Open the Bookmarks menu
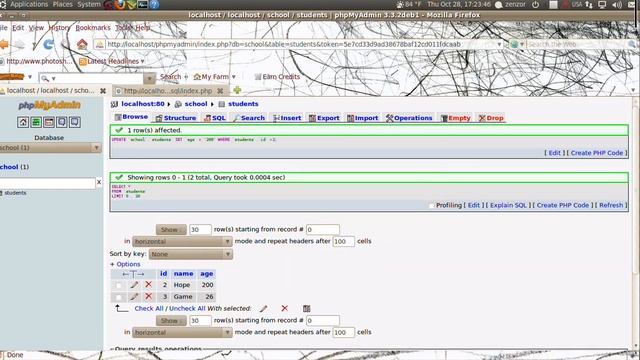 [93, 28]
